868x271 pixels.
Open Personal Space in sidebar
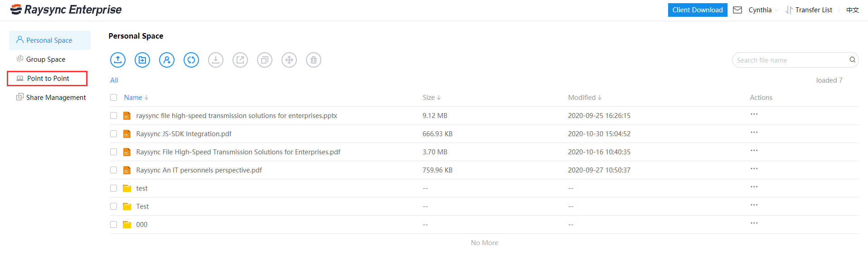50,40
